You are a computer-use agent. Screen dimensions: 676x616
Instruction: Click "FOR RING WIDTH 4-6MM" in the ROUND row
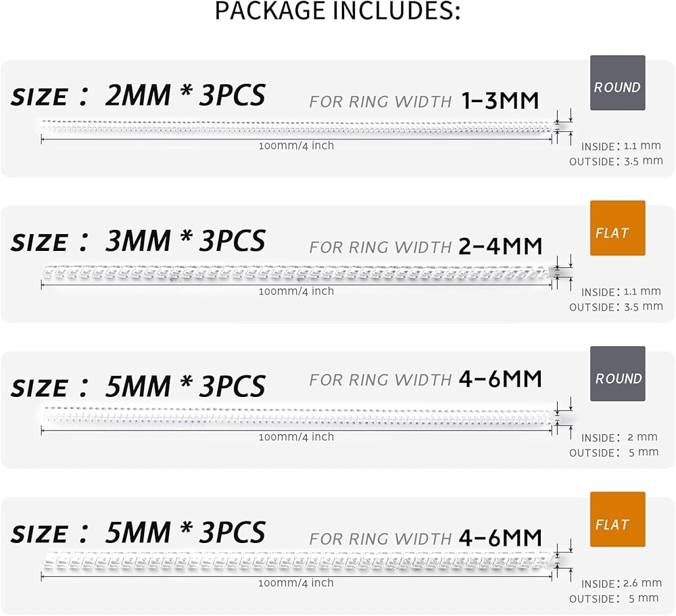click(426, 380)
